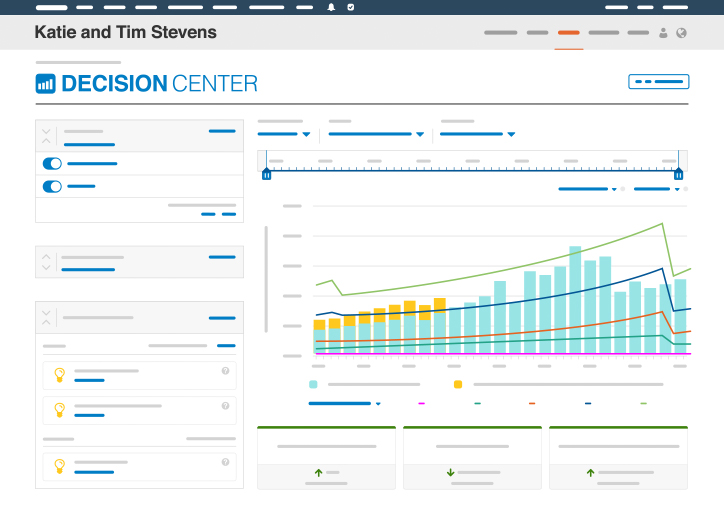Open the middle filter dropdown above timeline
Viewport: 724px width, 513px height.
(x=376, y=134)
